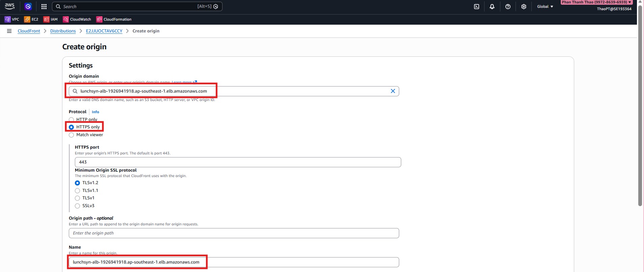Image resolution: width=644 pixels, height=272 pixels.
Task: Open the Info link next to Protocol
Action: [95, 112]
